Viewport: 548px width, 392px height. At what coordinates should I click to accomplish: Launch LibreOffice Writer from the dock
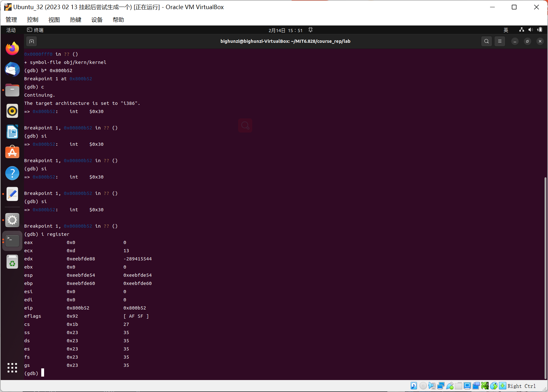(12, 132)
